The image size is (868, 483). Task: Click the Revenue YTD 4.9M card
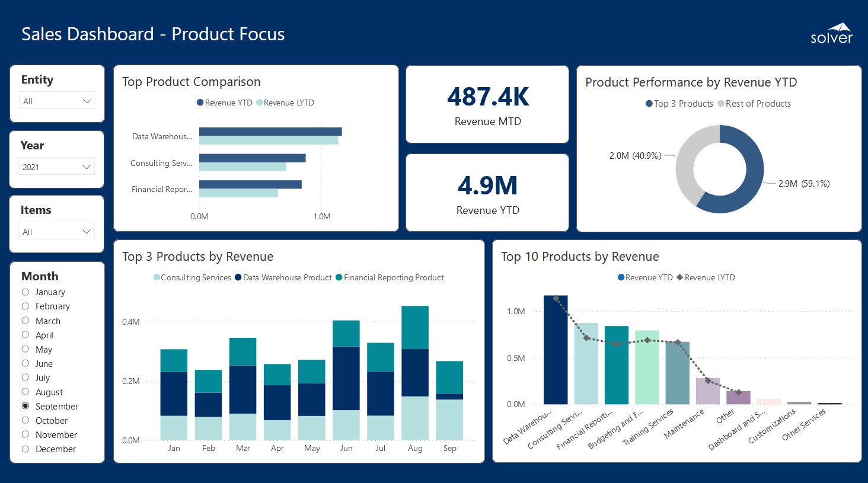tap(487, 193)
